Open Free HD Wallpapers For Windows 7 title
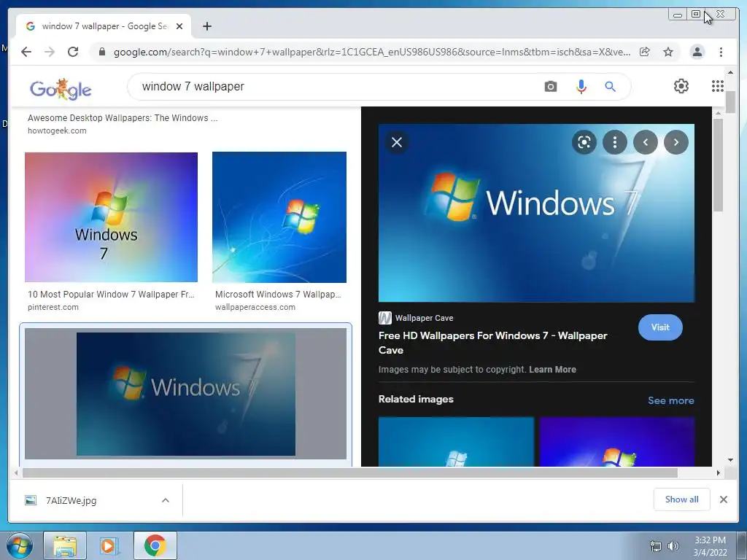Image resolution: width=747 pixels, height=560 pixels. coord(492,343)
